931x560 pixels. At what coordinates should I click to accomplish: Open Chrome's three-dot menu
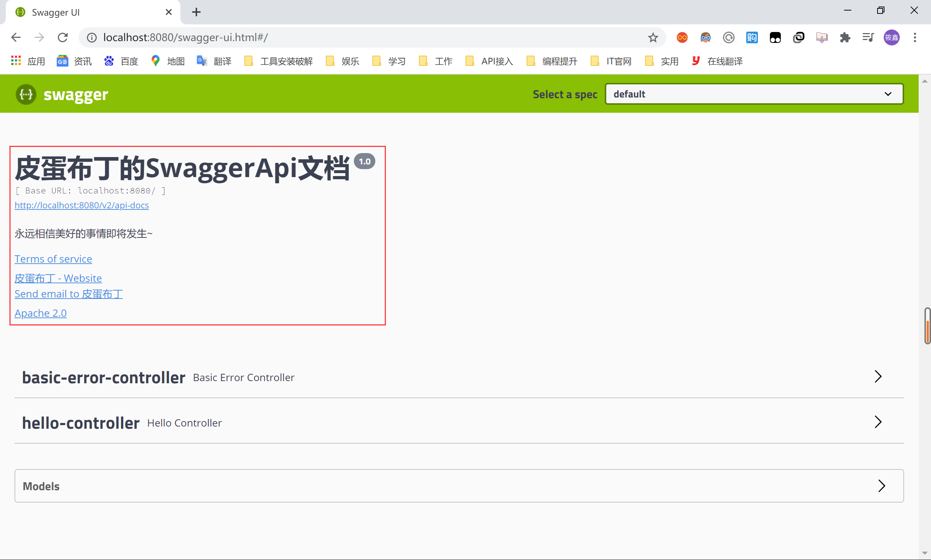[x=915, y=37]
